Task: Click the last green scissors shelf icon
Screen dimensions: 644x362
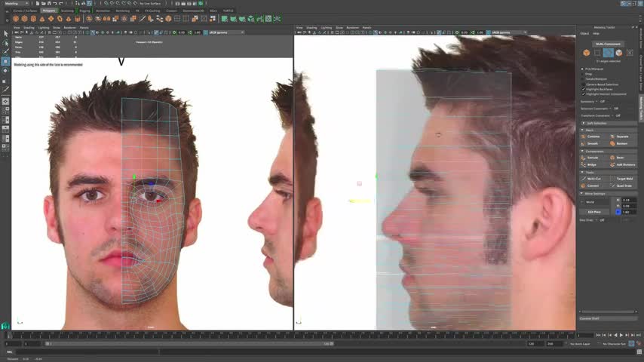Action: (x=278, y=19)
